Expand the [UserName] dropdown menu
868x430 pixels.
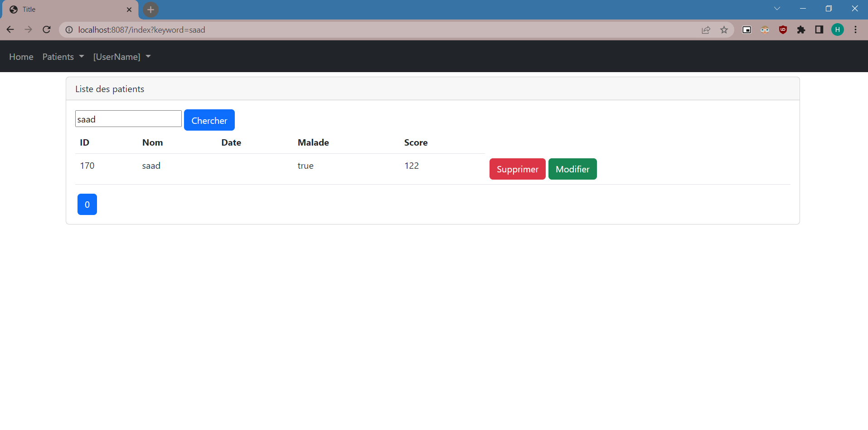pos(122,57)
